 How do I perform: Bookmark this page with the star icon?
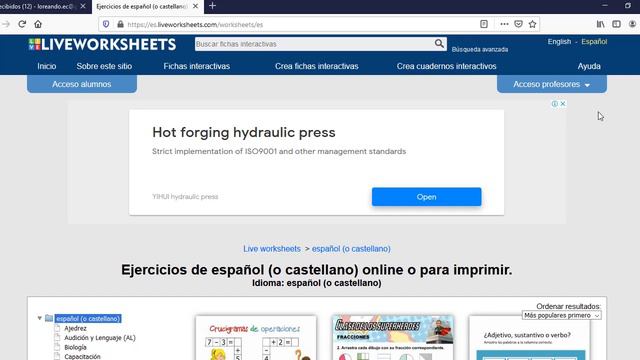click(x=532, y=24)
